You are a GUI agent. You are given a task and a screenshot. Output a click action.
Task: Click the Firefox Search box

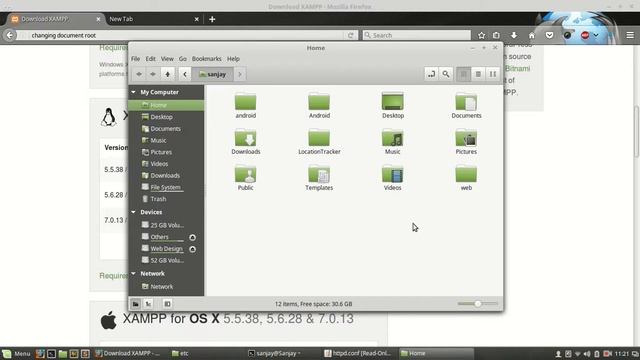416,35
